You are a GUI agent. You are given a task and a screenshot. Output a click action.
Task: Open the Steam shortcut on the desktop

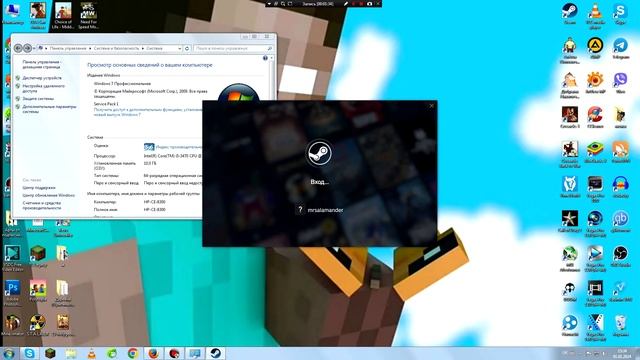coord(569,13)
